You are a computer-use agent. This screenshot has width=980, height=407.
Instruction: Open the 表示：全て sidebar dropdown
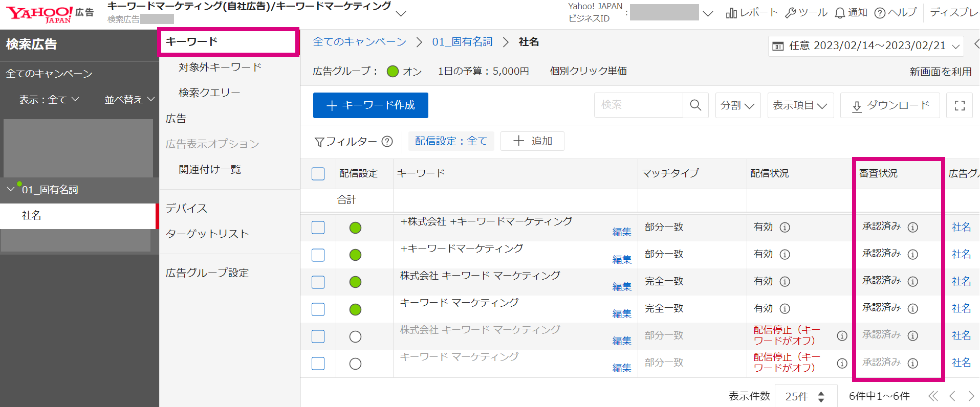pos(49,100)
